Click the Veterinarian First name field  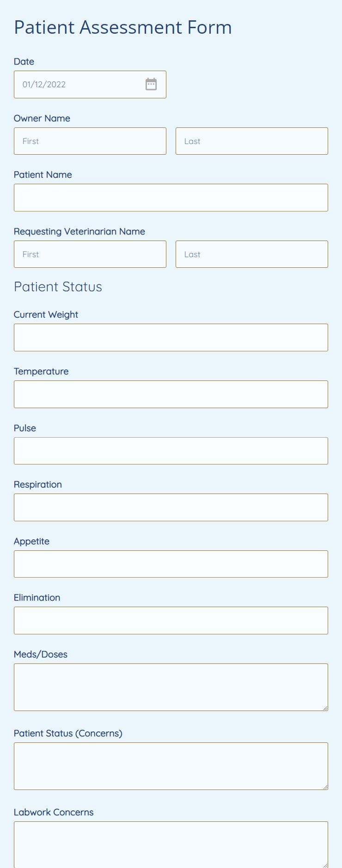coord(90,254)
